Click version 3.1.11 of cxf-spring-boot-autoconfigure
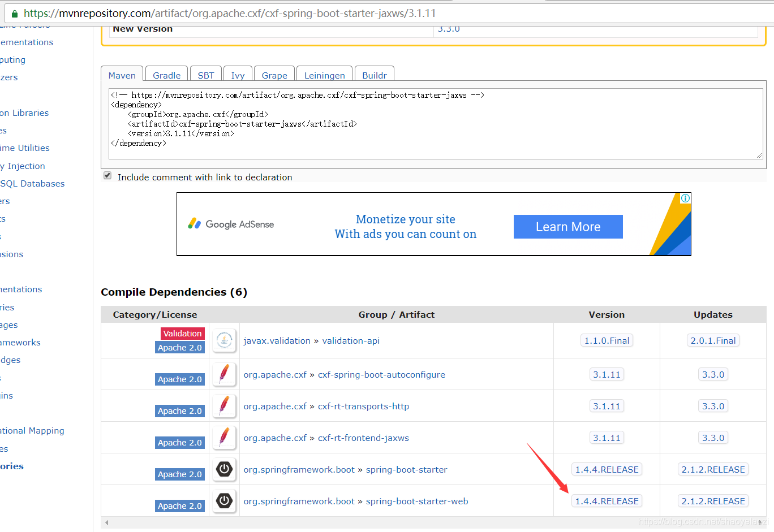Viewport: 774px width, 532px height. click(x=607, y=374)
